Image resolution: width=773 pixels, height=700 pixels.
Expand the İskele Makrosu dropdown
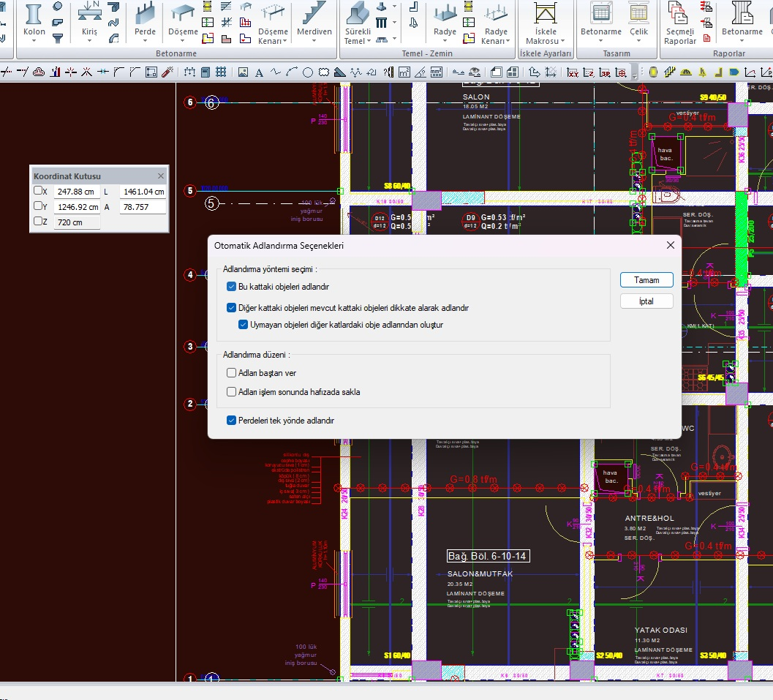(x=562, y=42)
